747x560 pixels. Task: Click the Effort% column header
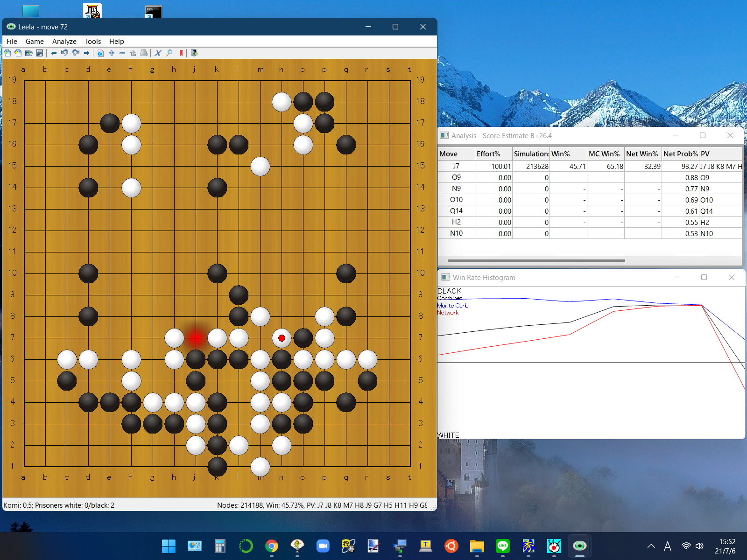pyautogui.click(x=493, y=154)
